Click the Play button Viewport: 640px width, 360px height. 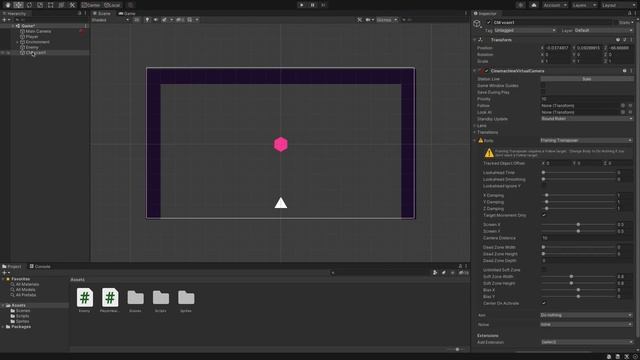coord(302,5)
